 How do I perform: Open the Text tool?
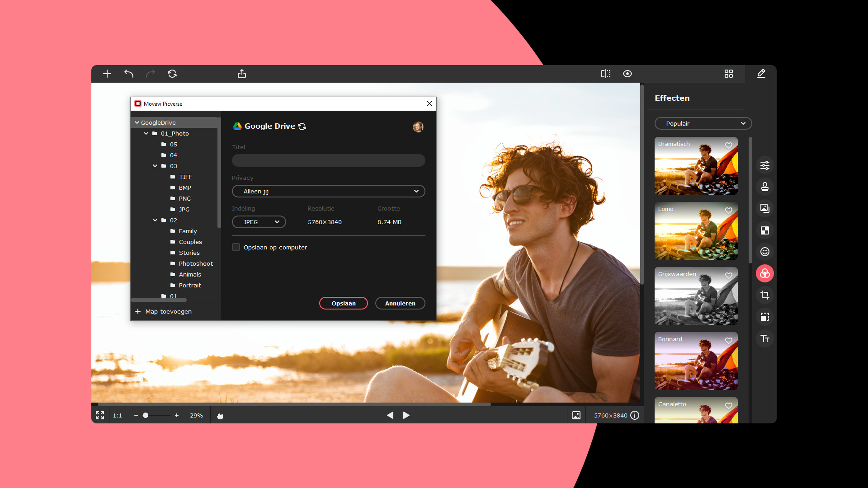(764, 338)
